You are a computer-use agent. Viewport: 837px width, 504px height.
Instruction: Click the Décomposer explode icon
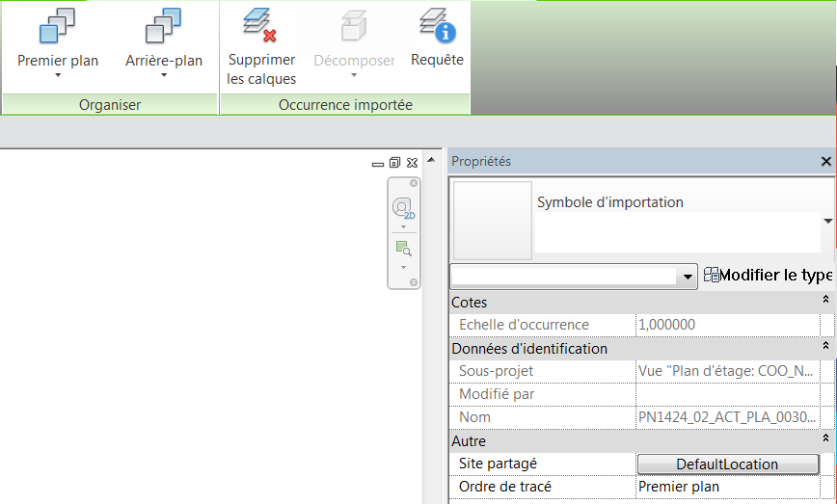click(354, 26)
